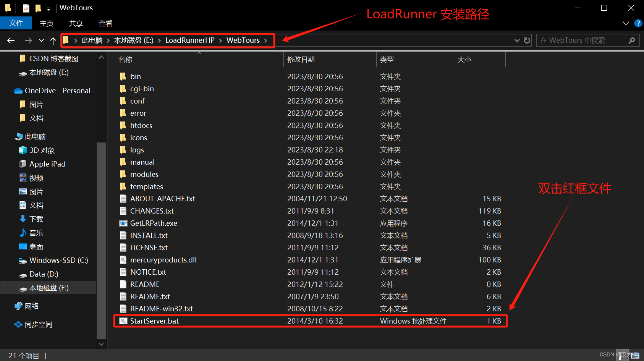Select the StartServer.bat file
Image resolution: width=644 pixels, height=361 pixels.
pyautogui.click(x=154, y=321)
